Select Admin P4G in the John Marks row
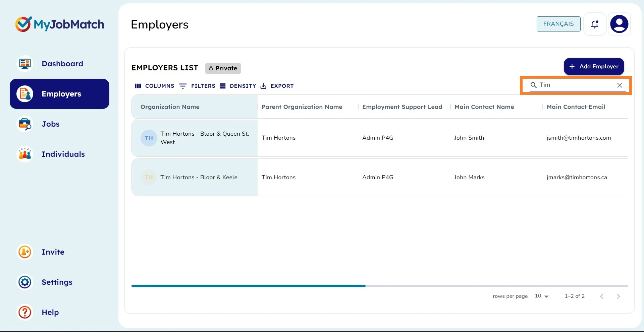 coord(378,177)
